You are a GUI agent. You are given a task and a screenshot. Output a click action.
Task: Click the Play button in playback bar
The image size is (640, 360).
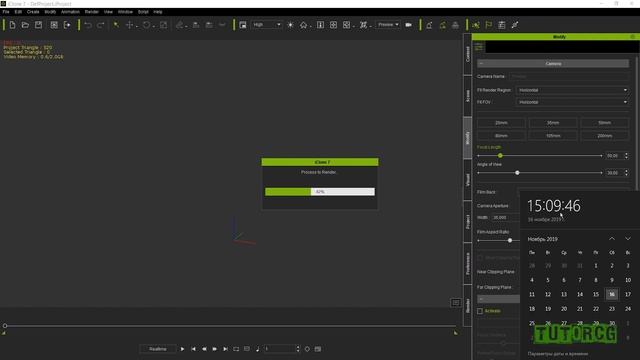click(182, 349)
